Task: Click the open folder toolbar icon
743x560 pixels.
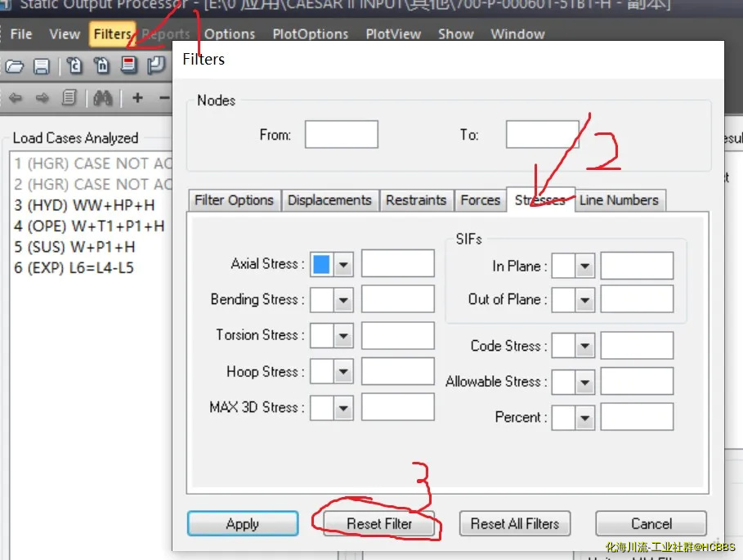Action: click(x=15, y=66)
